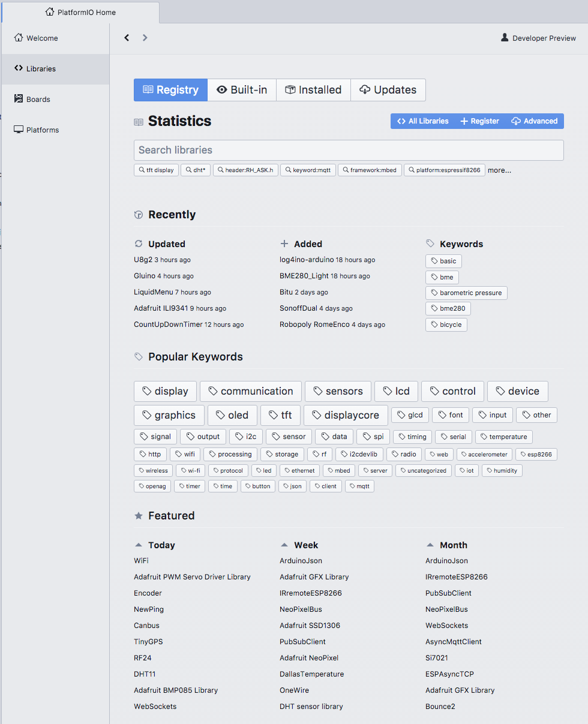Viewport: 588px width, 724px height.
Task: Select the 'barometric pressure' keyword tag
Action: [x=467, y=293]
